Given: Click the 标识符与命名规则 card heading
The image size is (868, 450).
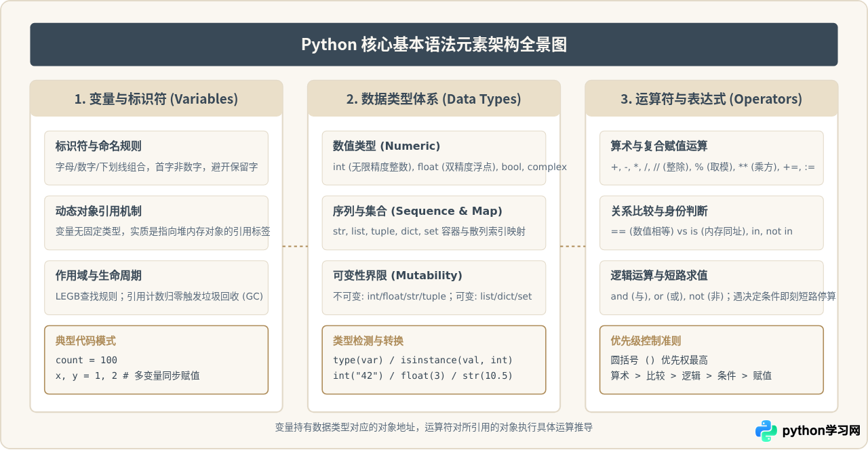Looking at the screenshot, I should click(98, 146).
